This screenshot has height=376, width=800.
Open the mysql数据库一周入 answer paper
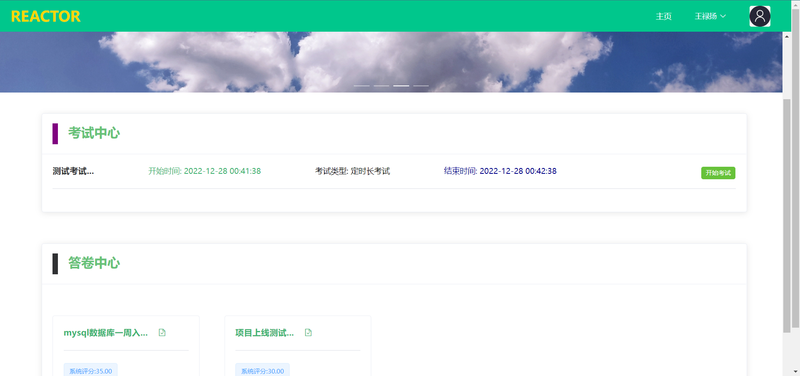pos(106,333)
